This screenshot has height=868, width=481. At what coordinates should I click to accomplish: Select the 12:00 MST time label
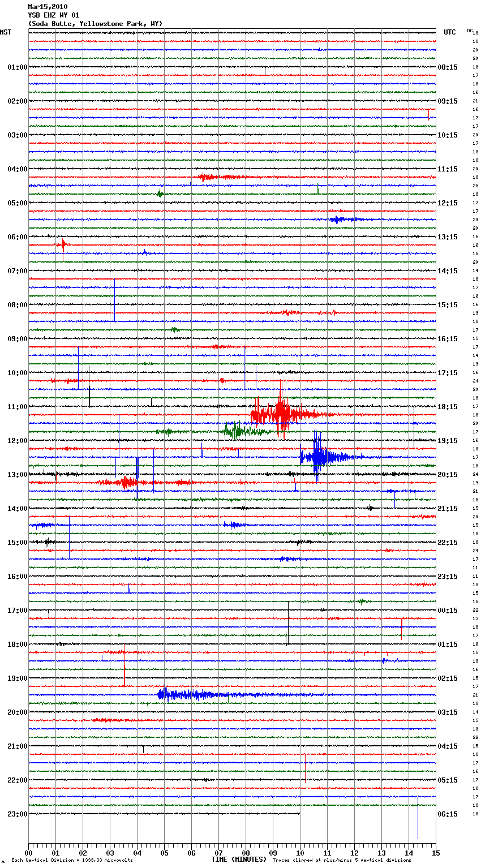18,441
